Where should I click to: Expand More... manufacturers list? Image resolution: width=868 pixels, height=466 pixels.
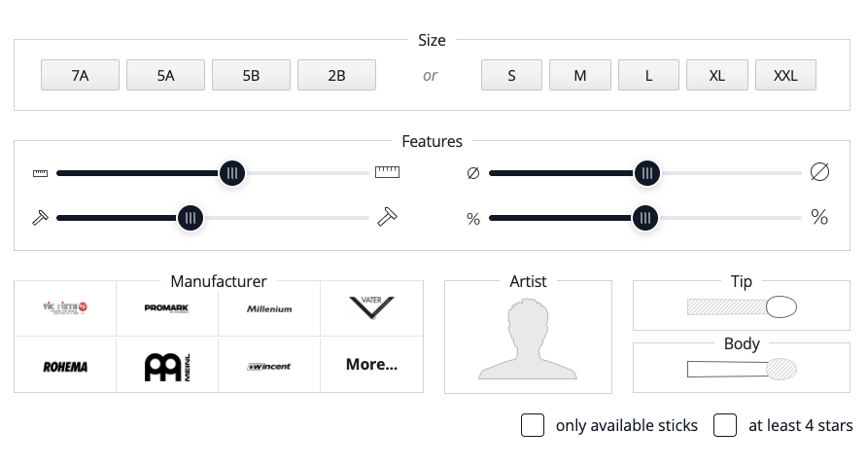tap(371, 364)
